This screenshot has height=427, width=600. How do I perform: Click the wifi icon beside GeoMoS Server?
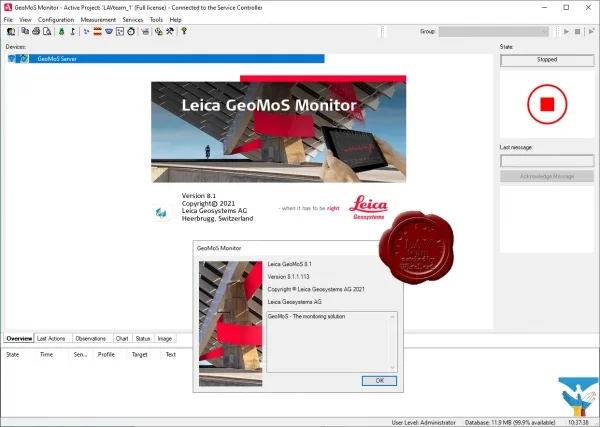coord(11,59)
